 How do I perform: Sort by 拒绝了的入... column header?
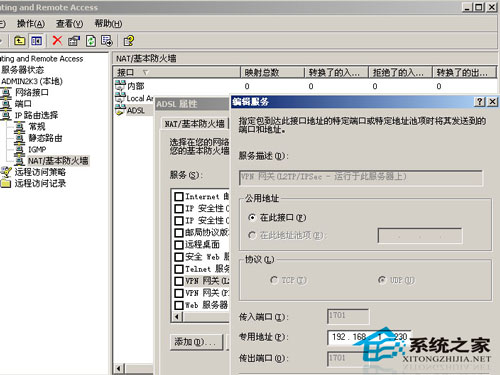pyautogui.click(x=400, y=72)
